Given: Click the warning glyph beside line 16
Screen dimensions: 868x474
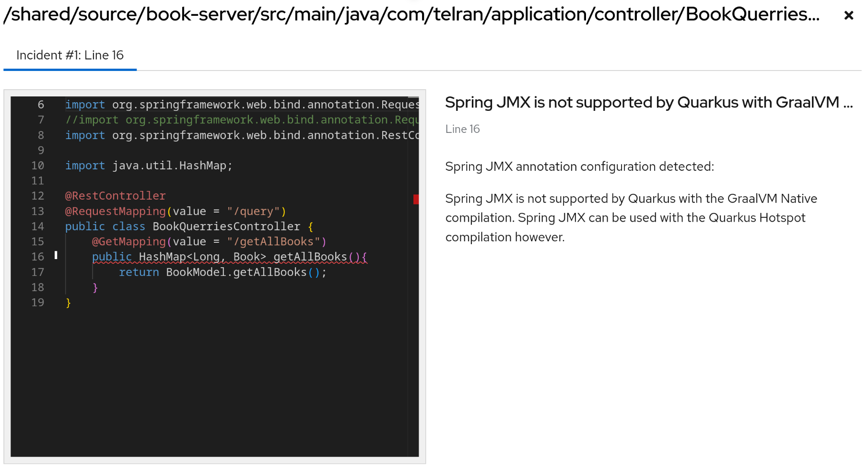Looking at the screenshot, I should click(x=56, y=255).
